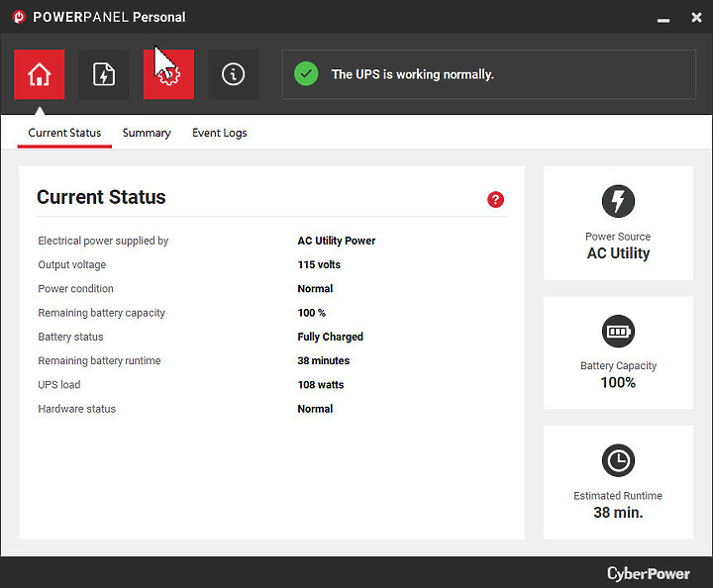Click the green checkmark status icon
This screenshot has width=713, height=588.
click(x=306, y=73)
